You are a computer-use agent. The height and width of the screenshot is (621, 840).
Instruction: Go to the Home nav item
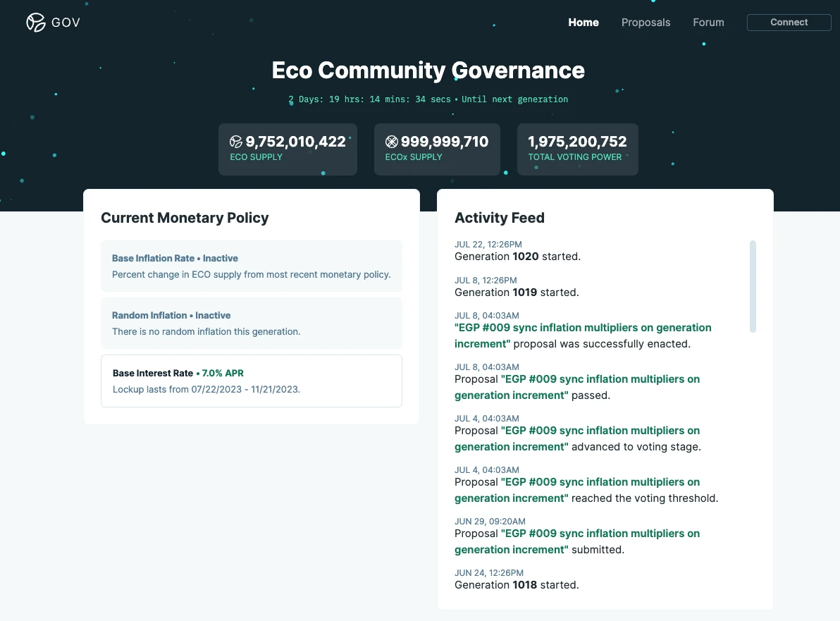583,23
